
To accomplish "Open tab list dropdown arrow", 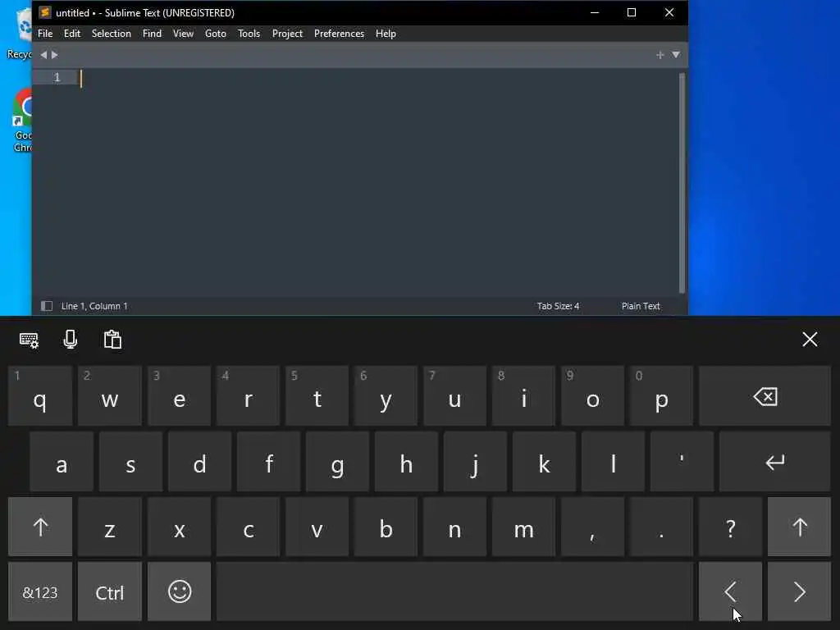I will [676, 55].
